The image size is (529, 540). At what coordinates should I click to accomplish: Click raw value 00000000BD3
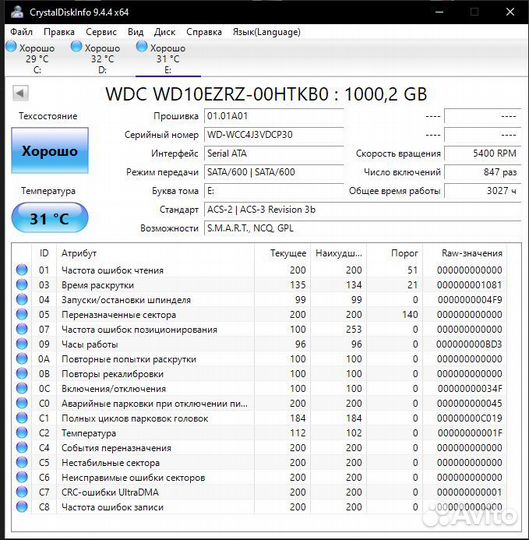pos(469,344)
